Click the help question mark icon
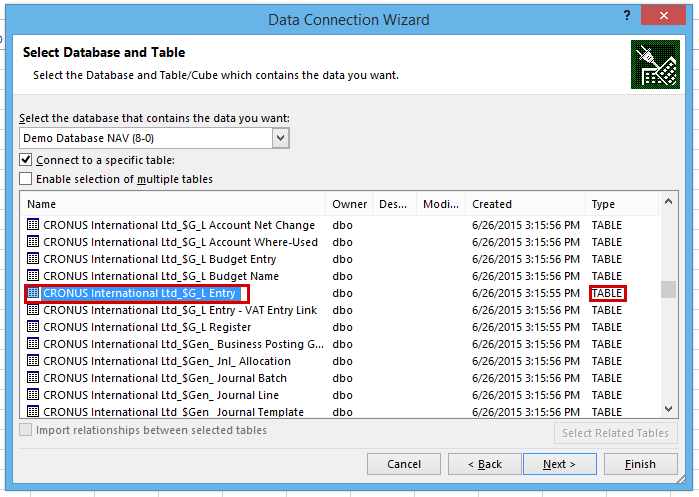 point(627,16)
